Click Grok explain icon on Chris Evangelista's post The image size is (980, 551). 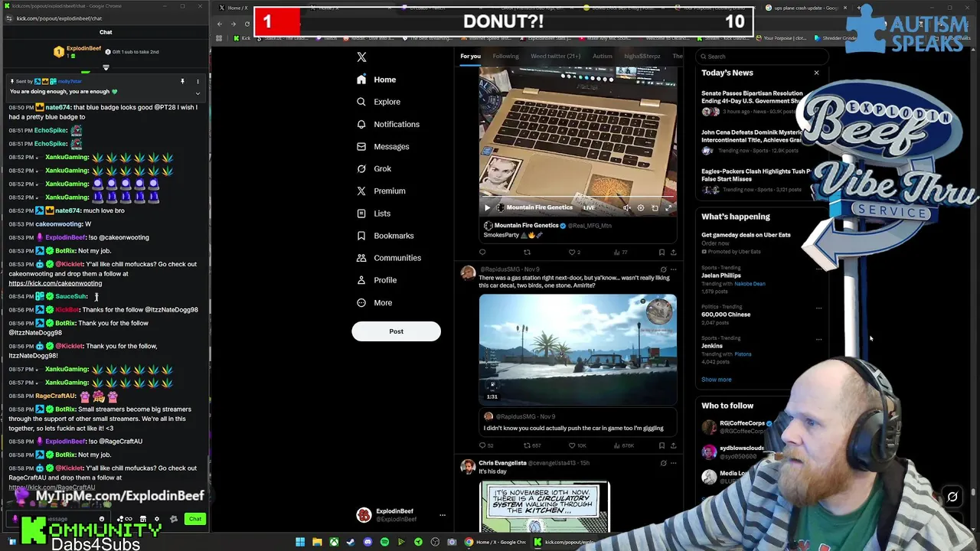click(663, 463)
